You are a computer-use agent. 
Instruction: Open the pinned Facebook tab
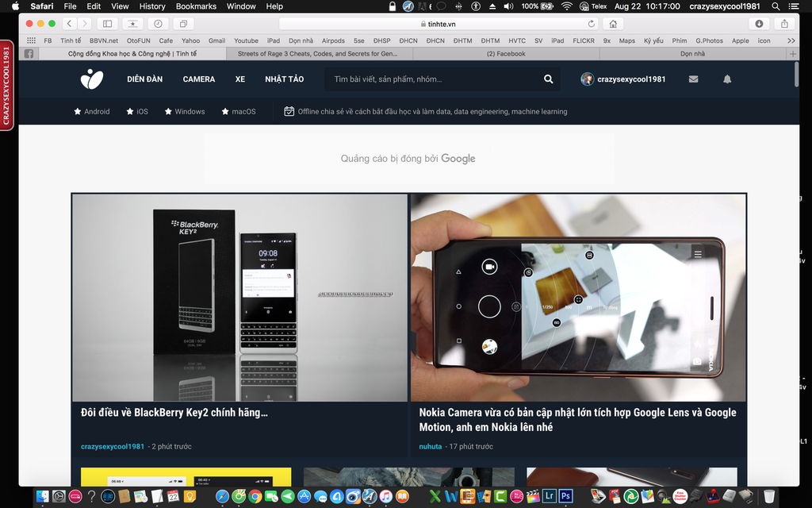coord(29,54)
